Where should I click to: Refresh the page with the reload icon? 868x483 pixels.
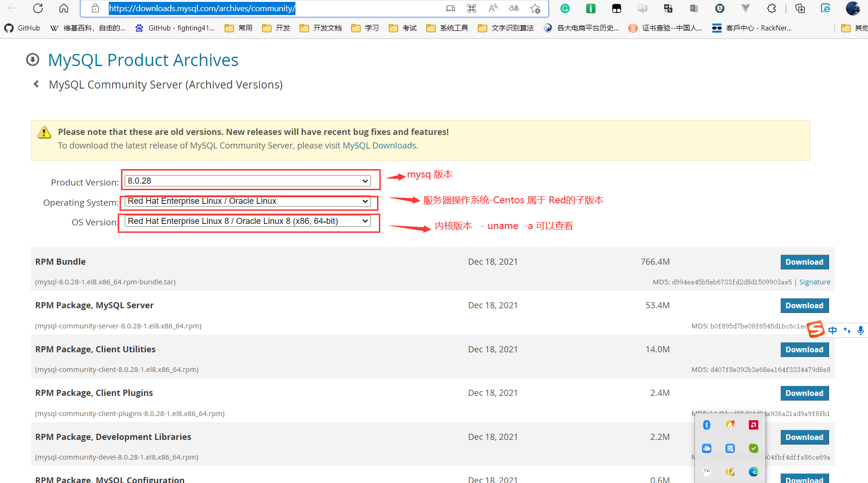pos(38,8)
